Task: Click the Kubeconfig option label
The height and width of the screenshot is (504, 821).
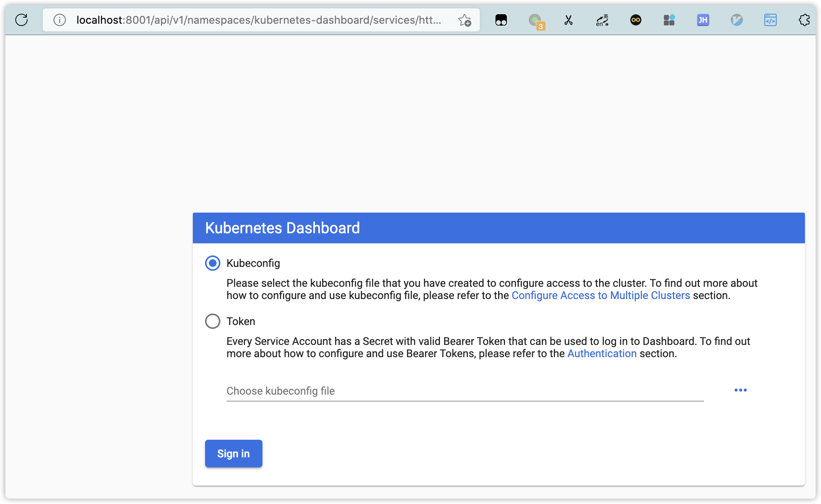Action: (x=253, y=263)
